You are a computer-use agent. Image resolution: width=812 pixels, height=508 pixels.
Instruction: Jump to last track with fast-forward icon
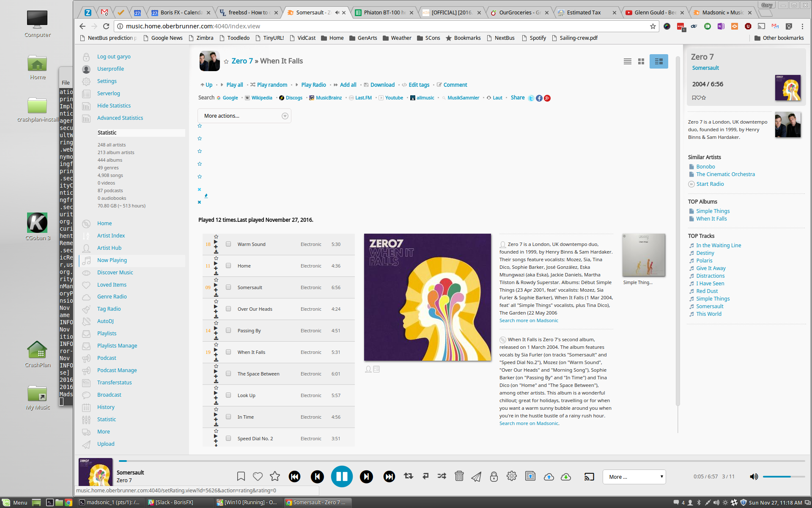pos(389,477)
